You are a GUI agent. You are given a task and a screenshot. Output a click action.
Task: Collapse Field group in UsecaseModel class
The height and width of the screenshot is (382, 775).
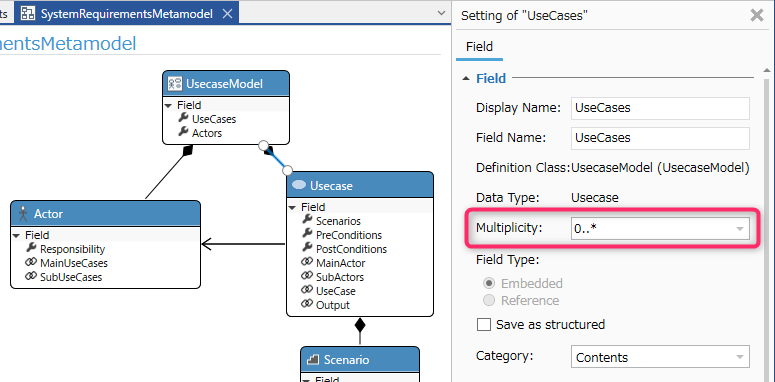(169, 105)
